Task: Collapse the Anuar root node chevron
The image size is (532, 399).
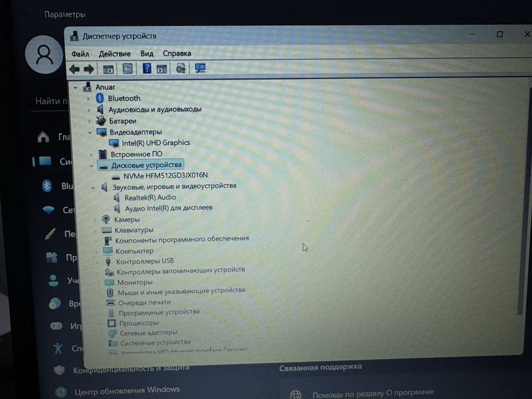Action: click(x=76, y=88)
